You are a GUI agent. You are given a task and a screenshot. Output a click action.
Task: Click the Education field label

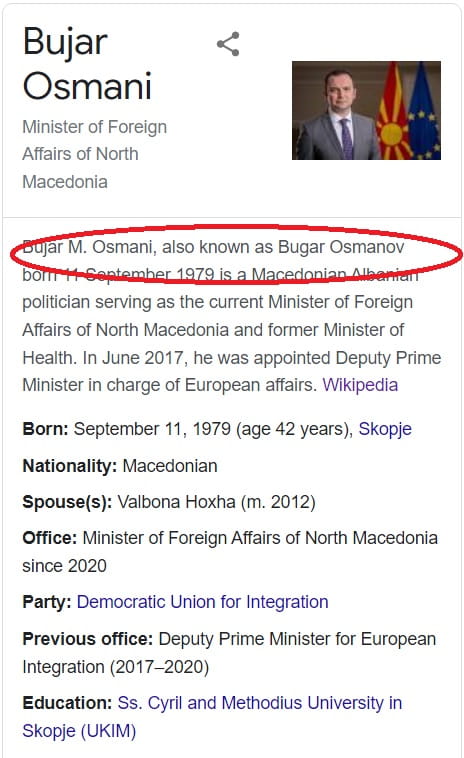tap(67, 703)
